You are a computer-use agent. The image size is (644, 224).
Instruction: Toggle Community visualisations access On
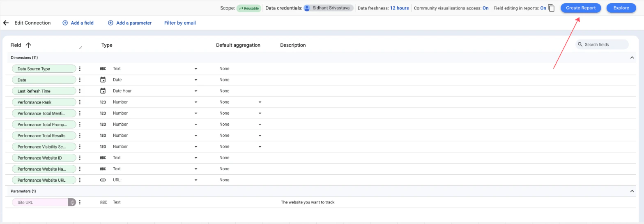pyautogui.click(x=485, y=8)
